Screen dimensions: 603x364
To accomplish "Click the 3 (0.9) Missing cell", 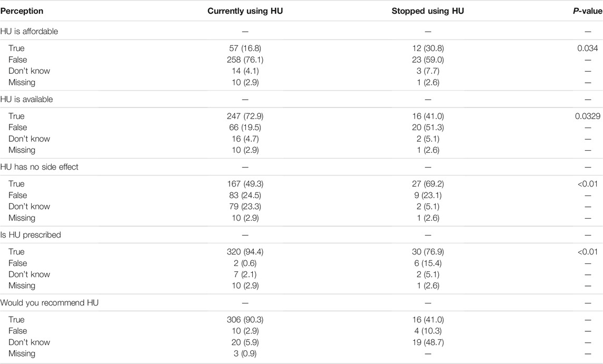I will (245, 353).
